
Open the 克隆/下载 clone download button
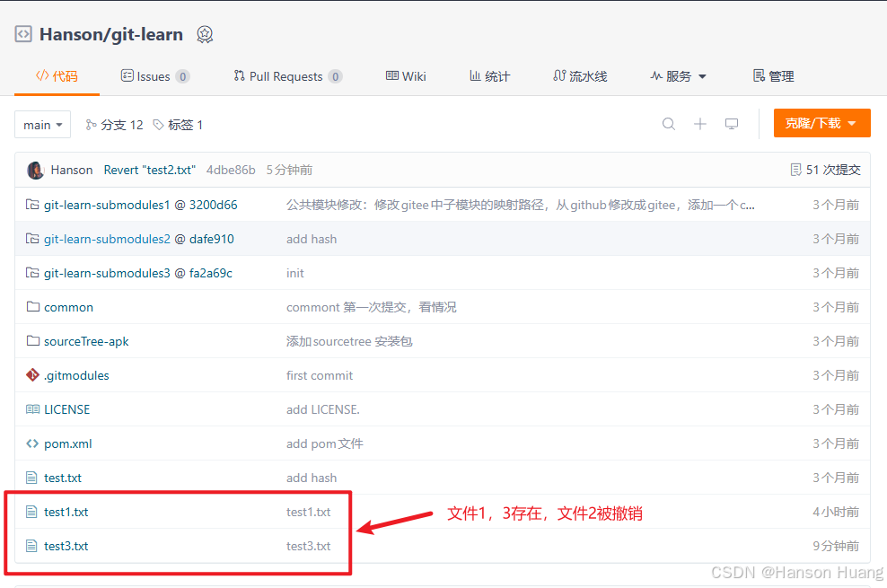pos(822,123)
